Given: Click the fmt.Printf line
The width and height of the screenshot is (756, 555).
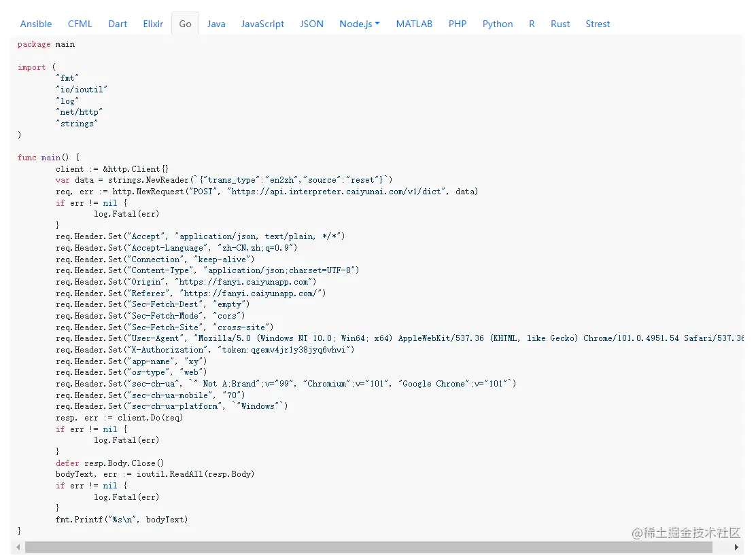Looking at the screenshot, I should pyautogui.click(x=122, y=520).
